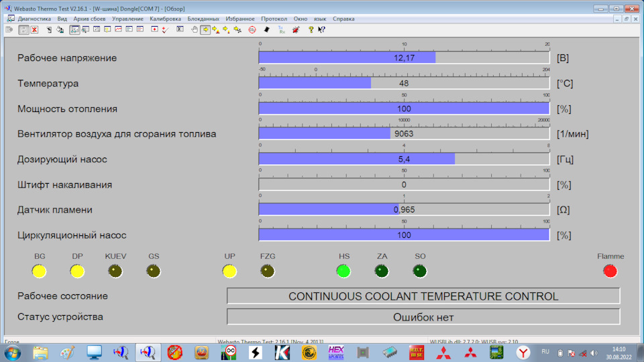The width and height of the screenshot is (644, 362).
Task: Open the Блокданных menu
Action: pos(203,19)
